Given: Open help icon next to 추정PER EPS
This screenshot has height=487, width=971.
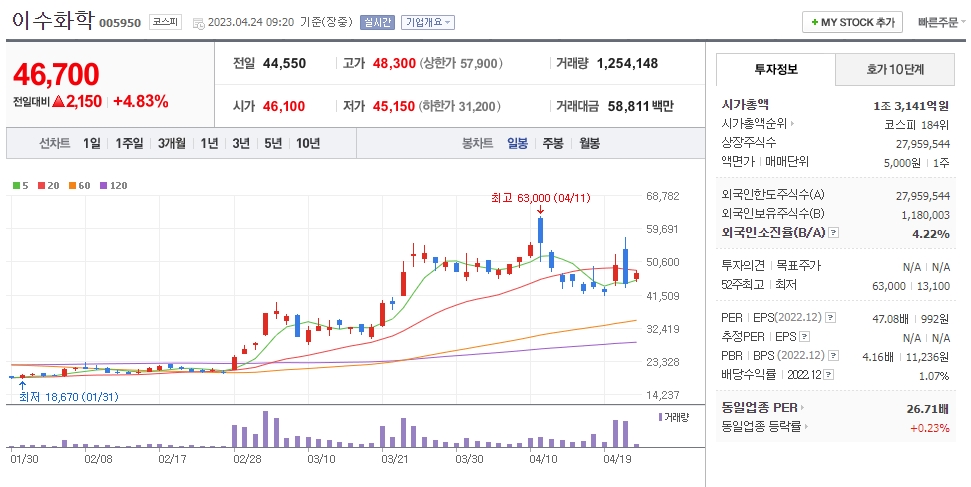Looking at the screenshot, I should pos(804,337).
